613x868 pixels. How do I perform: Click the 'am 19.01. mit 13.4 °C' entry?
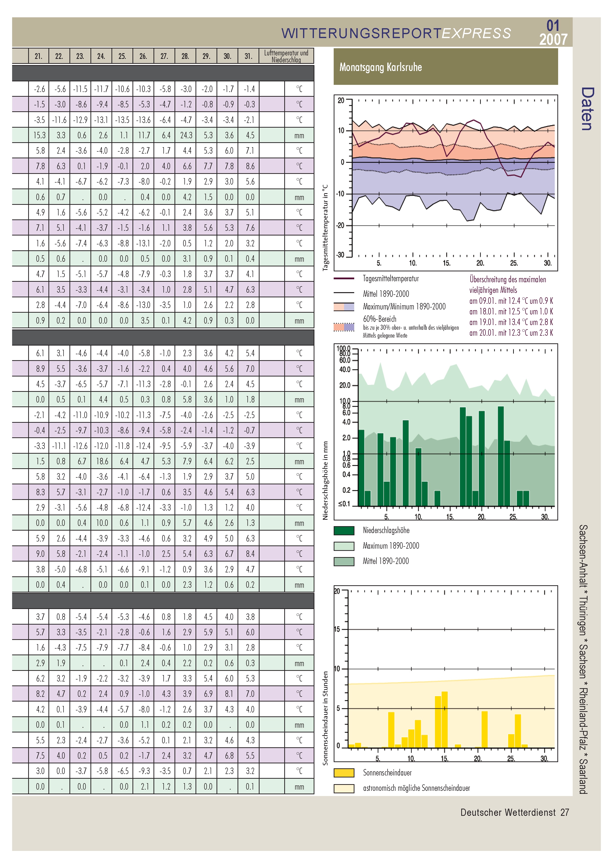[511, 322]
